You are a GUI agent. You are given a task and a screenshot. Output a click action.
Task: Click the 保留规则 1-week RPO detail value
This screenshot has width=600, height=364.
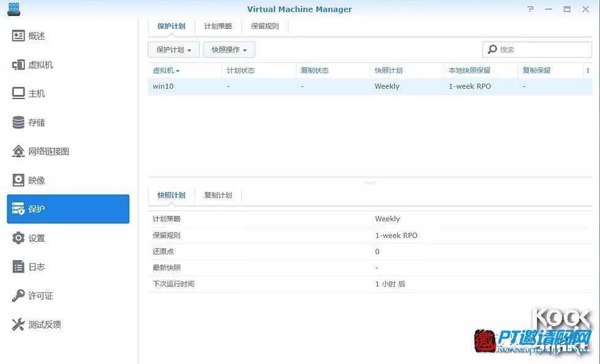click(396, 235)
